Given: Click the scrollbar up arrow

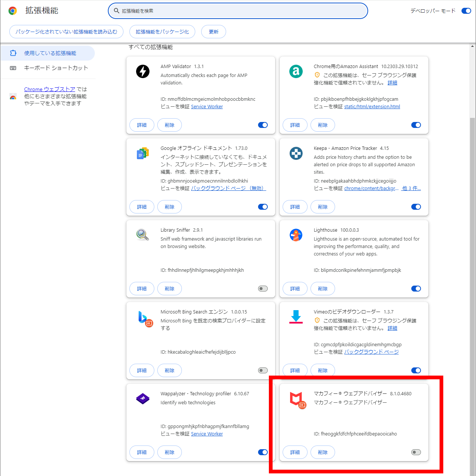Looking at the screenshot, I should pos(473,46).
